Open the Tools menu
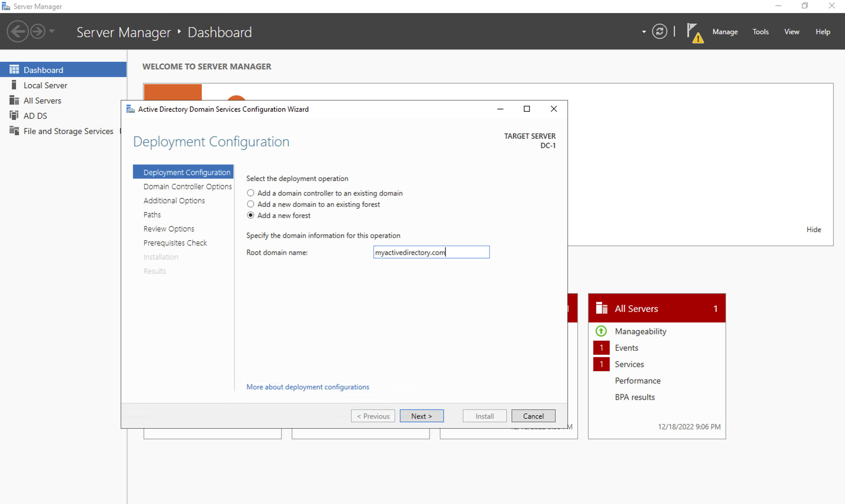The height and width of the screenshot is (504, 845). click(x=760, y=32)
